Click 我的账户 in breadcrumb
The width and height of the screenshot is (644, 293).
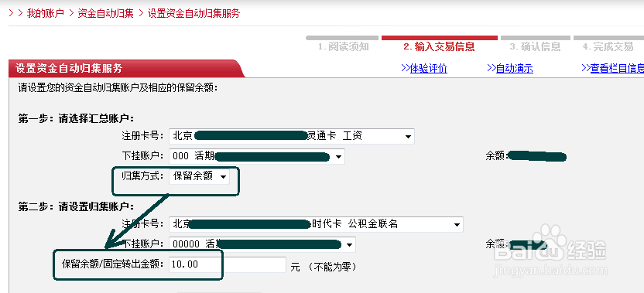(45, 13)
